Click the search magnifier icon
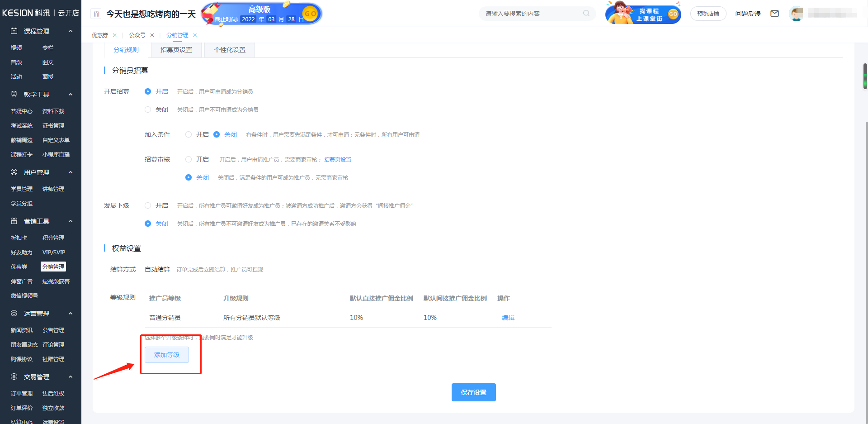 [x=586, y=14]
